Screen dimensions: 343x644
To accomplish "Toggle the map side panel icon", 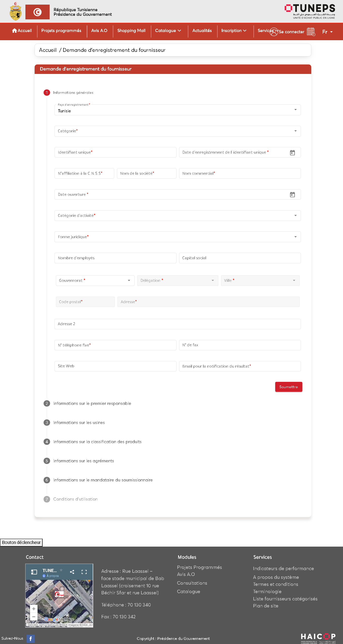I will click(x=34, y=572).
